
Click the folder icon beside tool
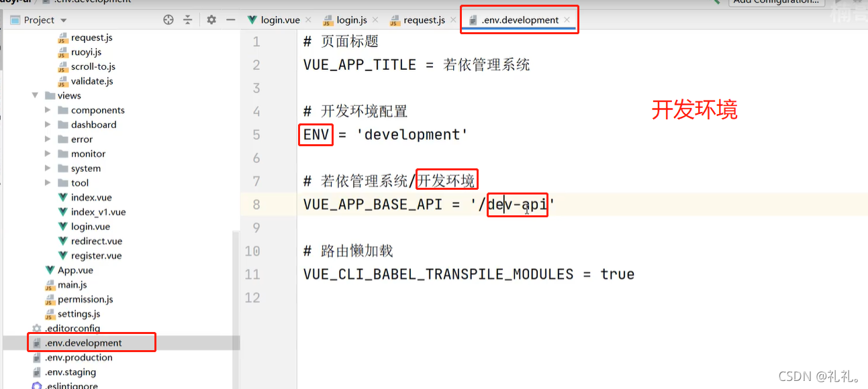pyautogui.click(x=63, y=182)
